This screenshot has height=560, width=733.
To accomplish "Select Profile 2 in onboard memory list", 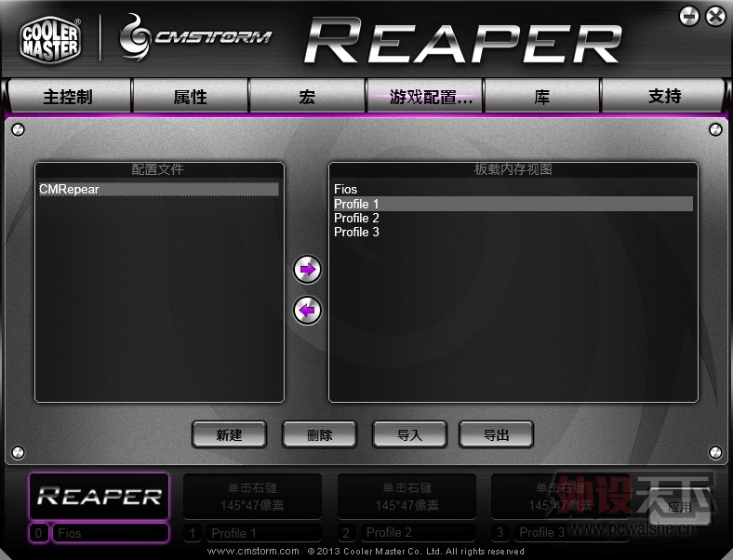I will tap(513, 218).
